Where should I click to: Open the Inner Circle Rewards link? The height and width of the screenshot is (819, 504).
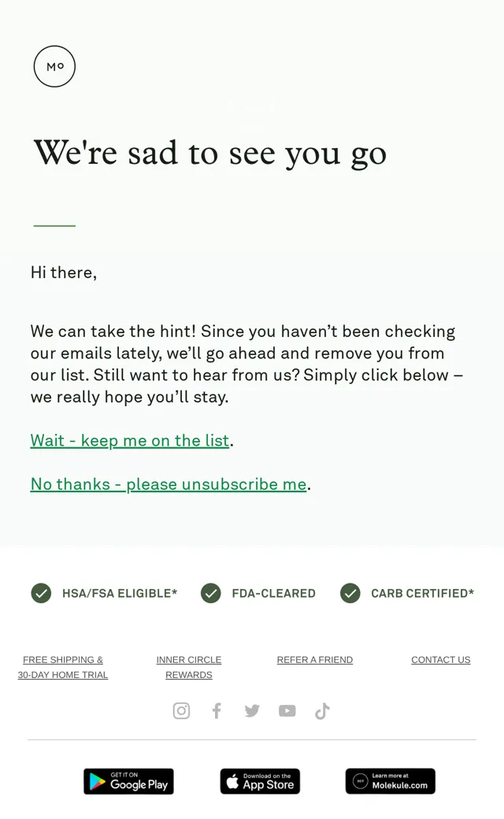click(x=189, y=667)
